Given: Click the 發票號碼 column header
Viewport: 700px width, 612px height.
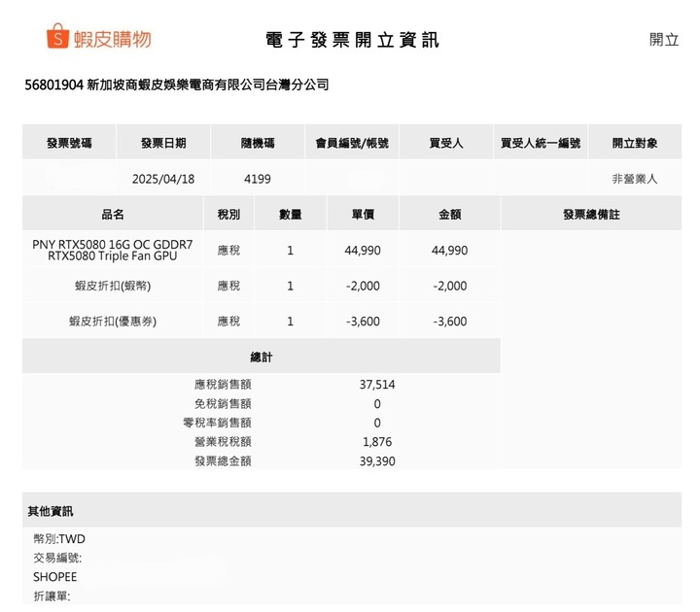Looking at the screenshot, I should tap(69, 143).
